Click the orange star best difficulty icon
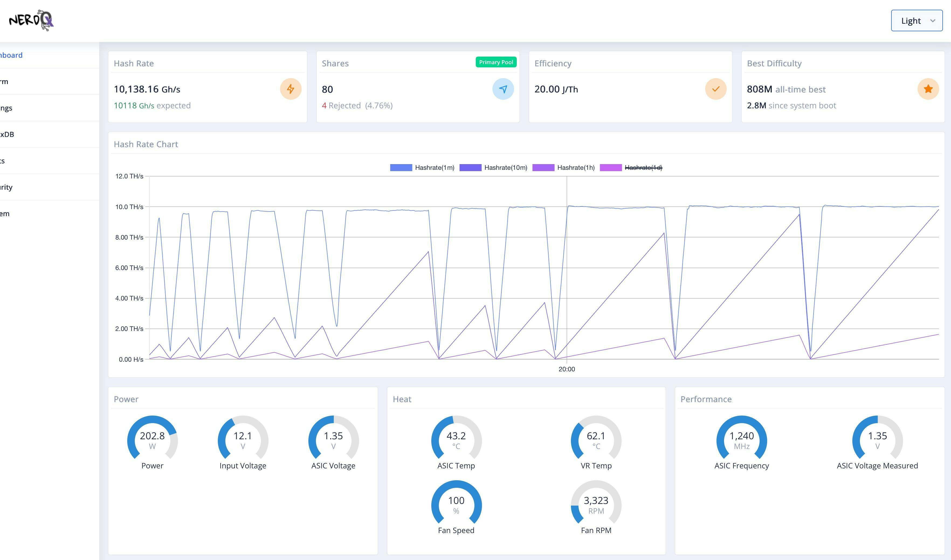The height and width of the screenshot is (560, 951). (928, 89)
